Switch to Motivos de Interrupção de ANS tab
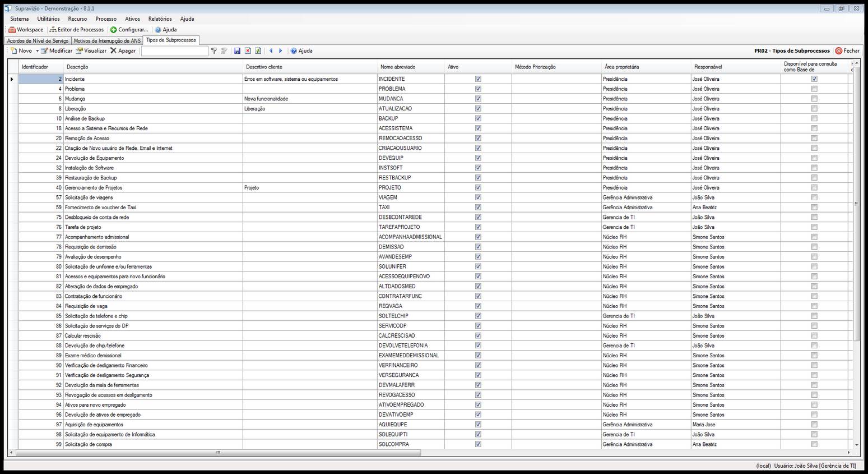This screenshot has width=868, height=474. 108,41
